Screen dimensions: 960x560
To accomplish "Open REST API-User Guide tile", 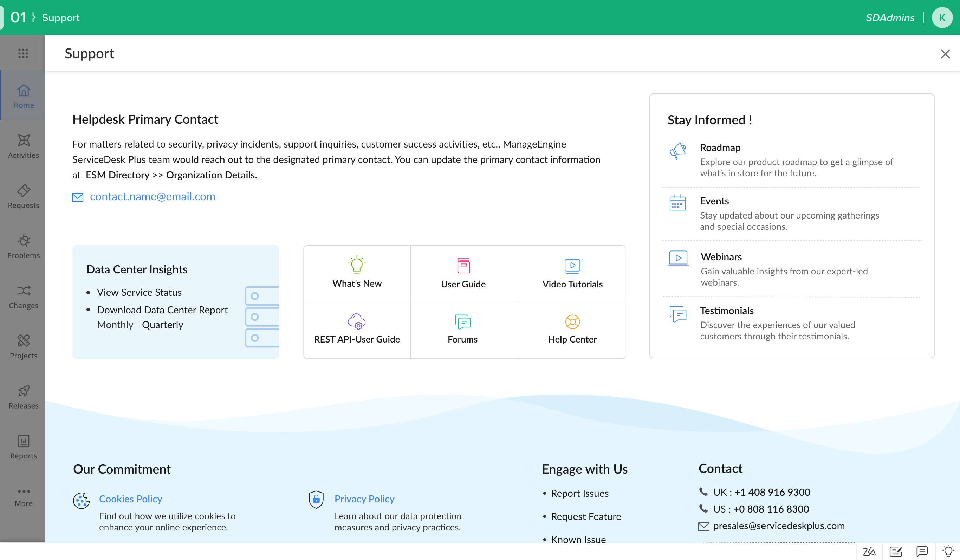I will 357,330.
